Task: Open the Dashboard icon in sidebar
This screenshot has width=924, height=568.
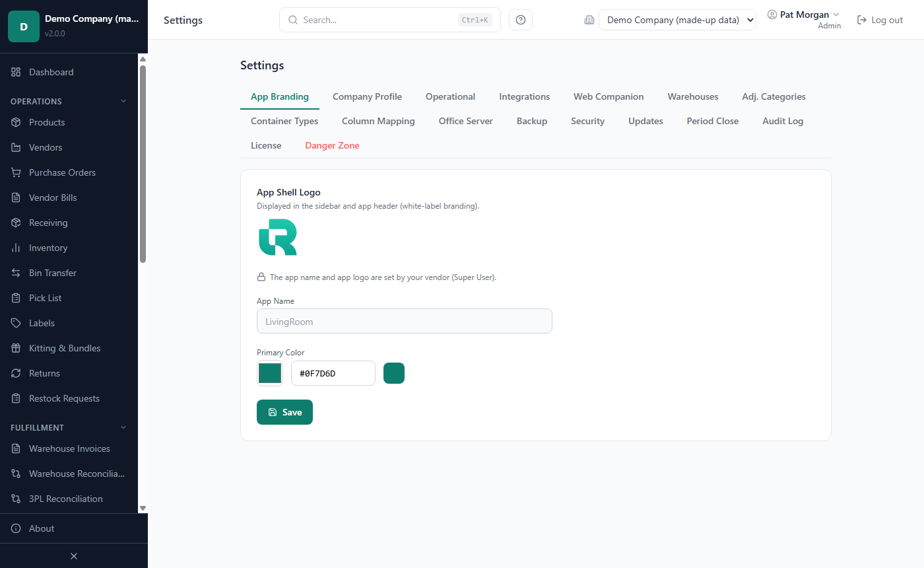Action: pyautogui.click(x=16, y=72)
